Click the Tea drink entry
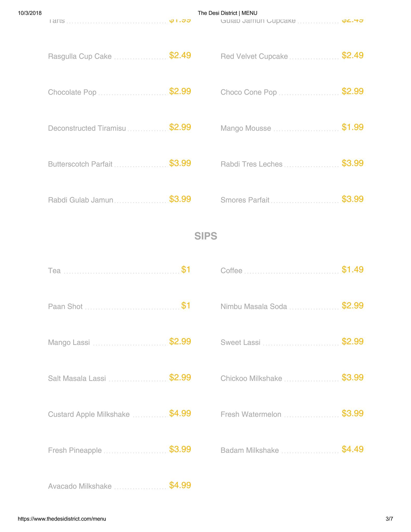This screenshot has height=532, width=411. pyautogui.click(x=54, y=271)
